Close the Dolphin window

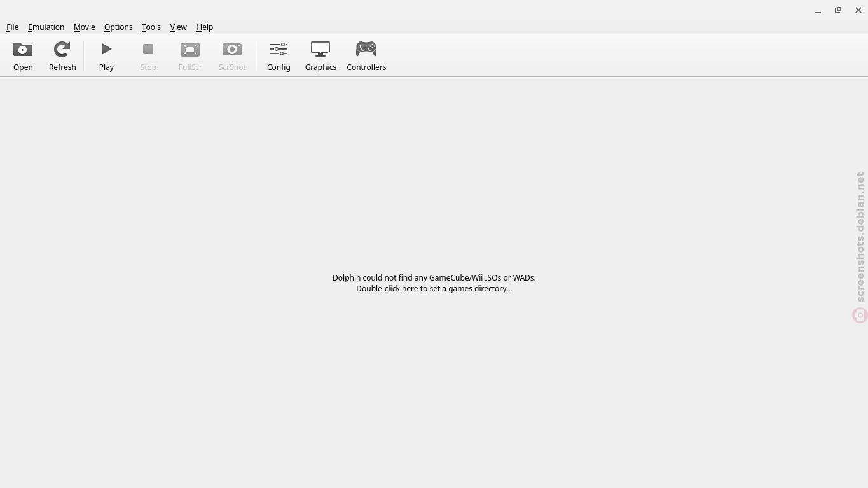pyautogui.click(x=858, y=10)
